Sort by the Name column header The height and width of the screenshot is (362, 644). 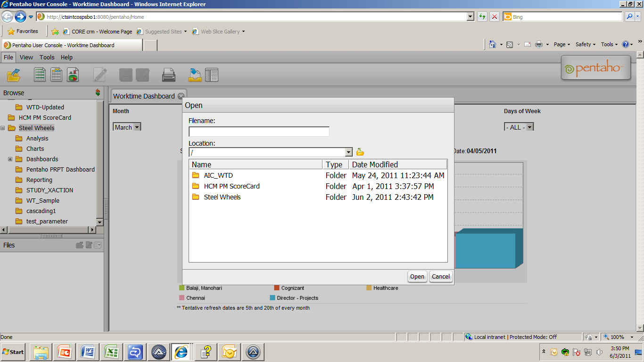[256, 165]
